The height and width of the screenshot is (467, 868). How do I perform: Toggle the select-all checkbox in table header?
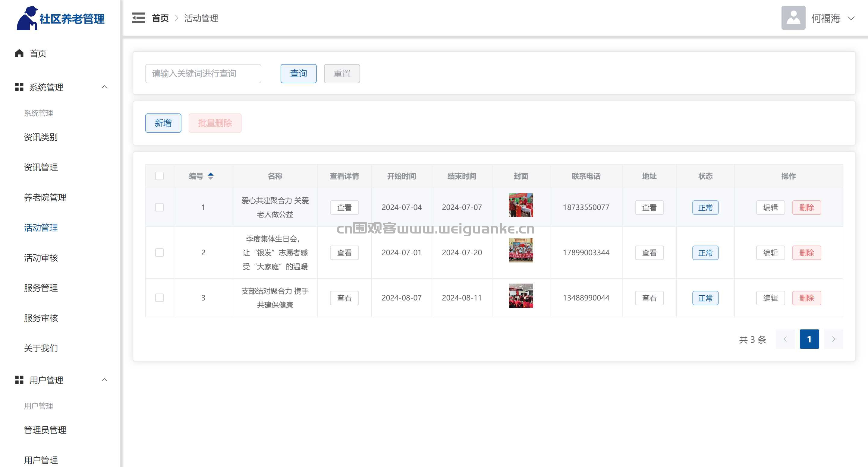point(159,176)
